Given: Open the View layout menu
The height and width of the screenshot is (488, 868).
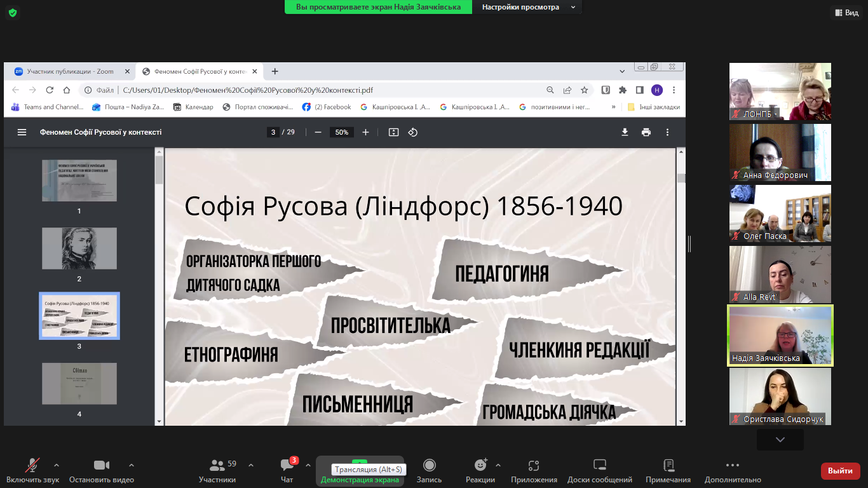Looking at the screenshot, I should [x=845, y=13].
